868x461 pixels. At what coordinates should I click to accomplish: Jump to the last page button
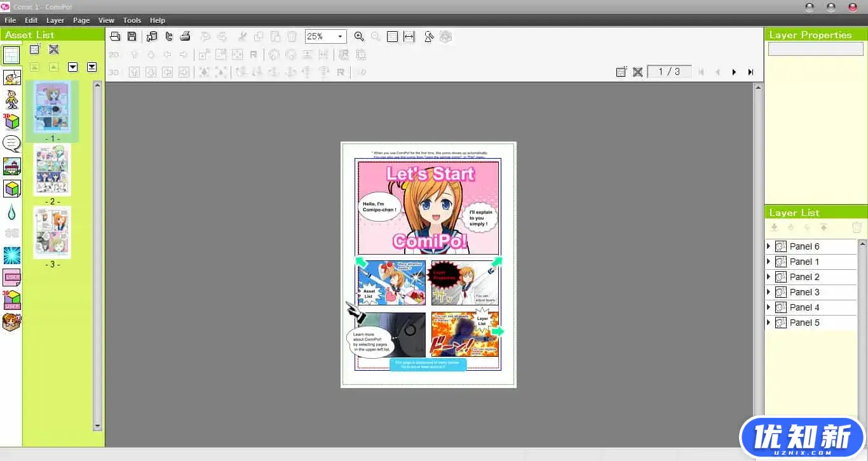[750, 72]
